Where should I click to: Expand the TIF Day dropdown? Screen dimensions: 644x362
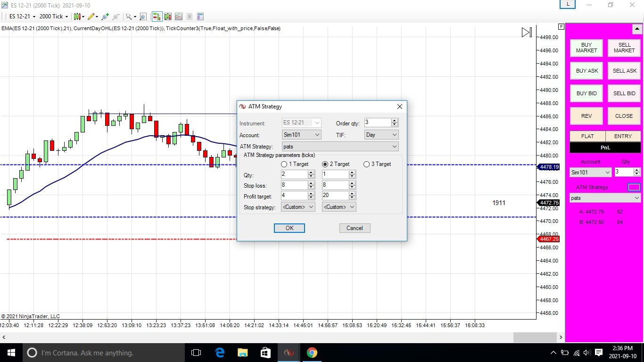(x=381, y=135)
